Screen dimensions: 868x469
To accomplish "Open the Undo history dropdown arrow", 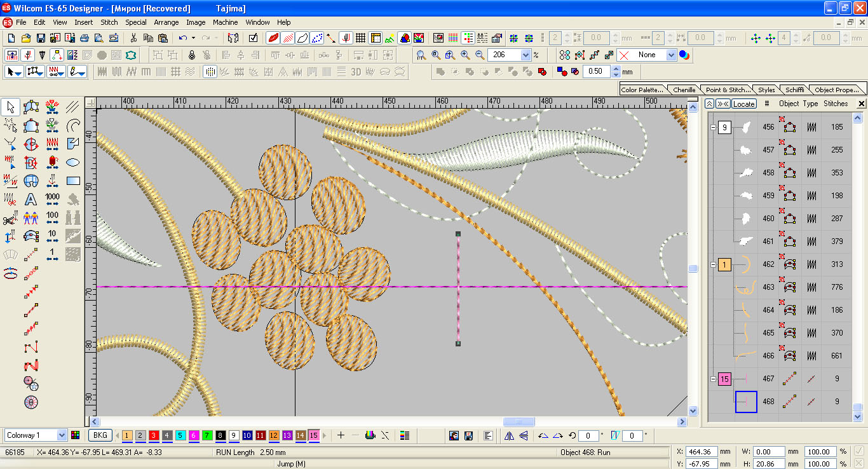I will (193, 38).
